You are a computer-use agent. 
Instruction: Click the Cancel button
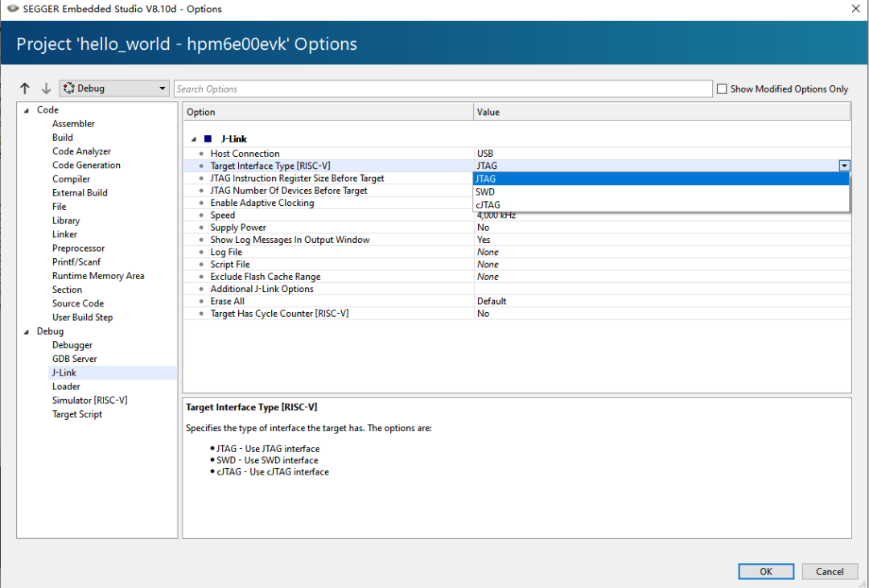click(x=830, y=571)
